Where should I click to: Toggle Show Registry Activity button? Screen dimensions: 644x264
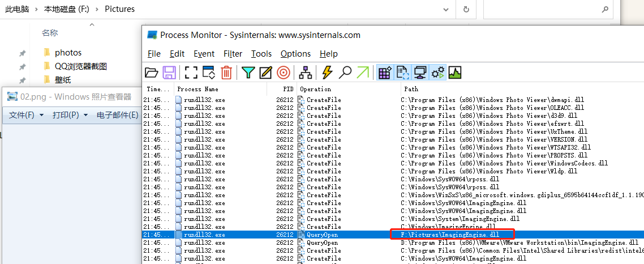coord(385,73)
